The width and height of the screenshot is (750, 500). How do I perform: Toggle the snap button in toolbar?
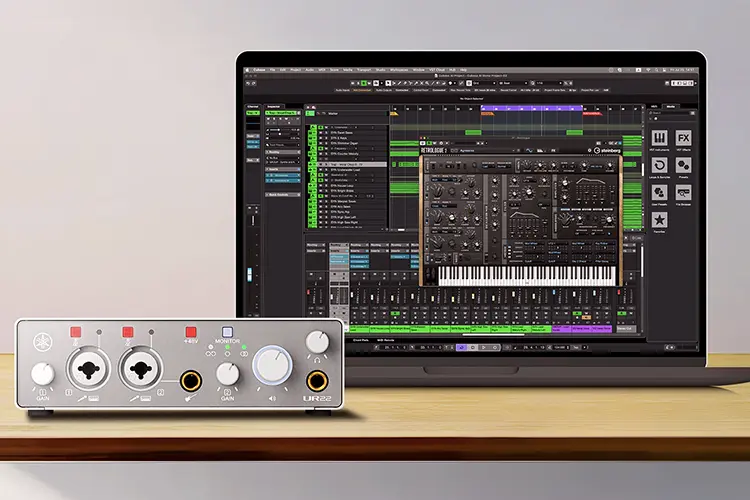469,83
